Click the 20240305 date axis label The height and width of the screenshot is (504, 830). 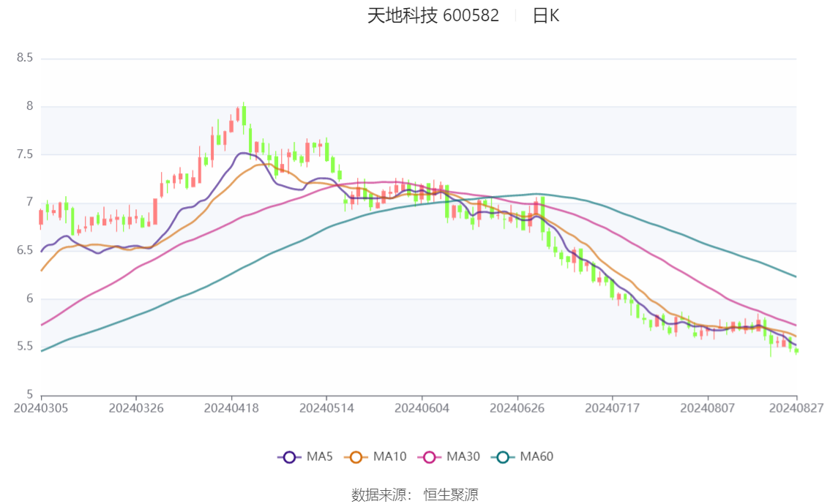pyautogui.click(x=41, y=409)
